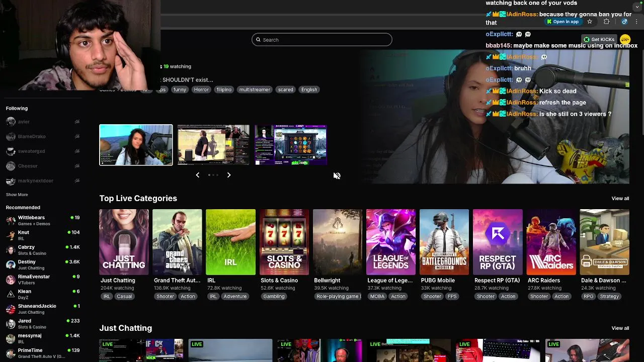Focus the Search input field
644x362 pixels.
(x=322, y=40)
